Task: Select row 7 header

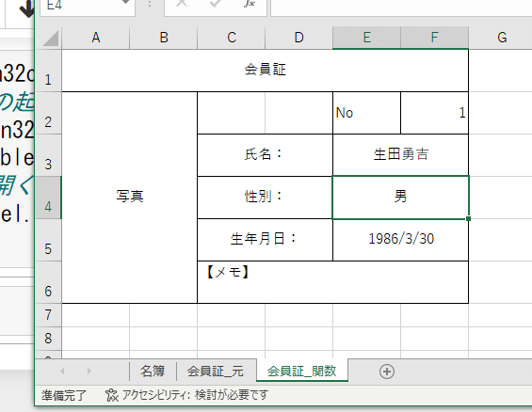Action: pyautogui.click(x=48, y=315)
